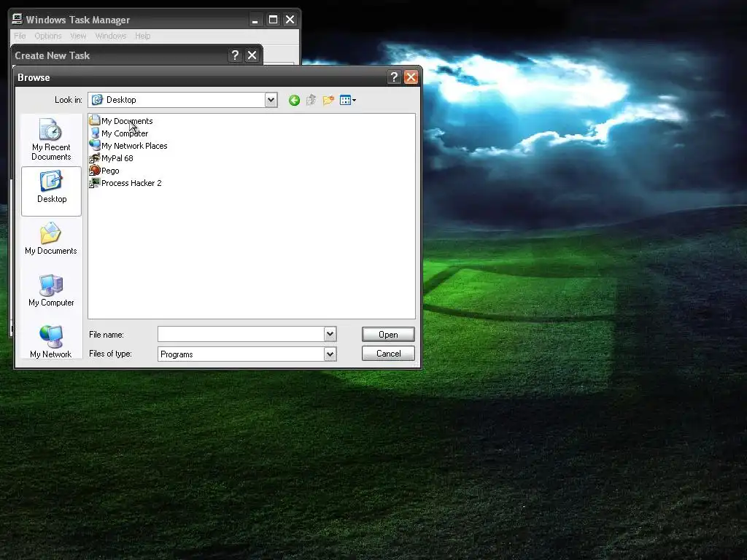Select My Network in the places bar
The image size is (747, 560).
pyautogui.click(x=51, y=341)
